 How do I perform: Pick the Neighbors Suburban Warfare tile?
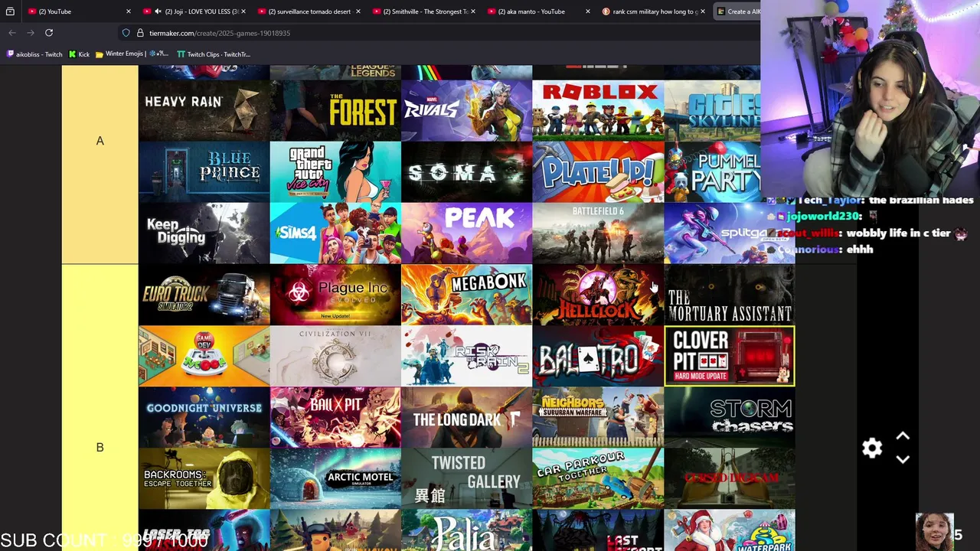click(599, 417)
